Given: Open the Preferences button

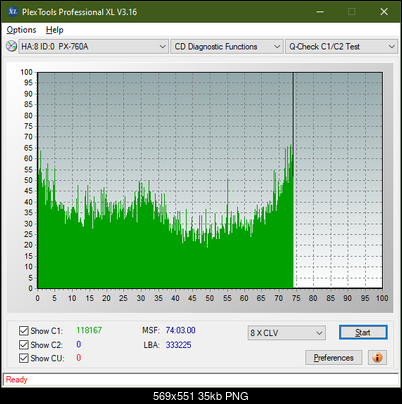Looking at the screenshot, I should (334, 358).
